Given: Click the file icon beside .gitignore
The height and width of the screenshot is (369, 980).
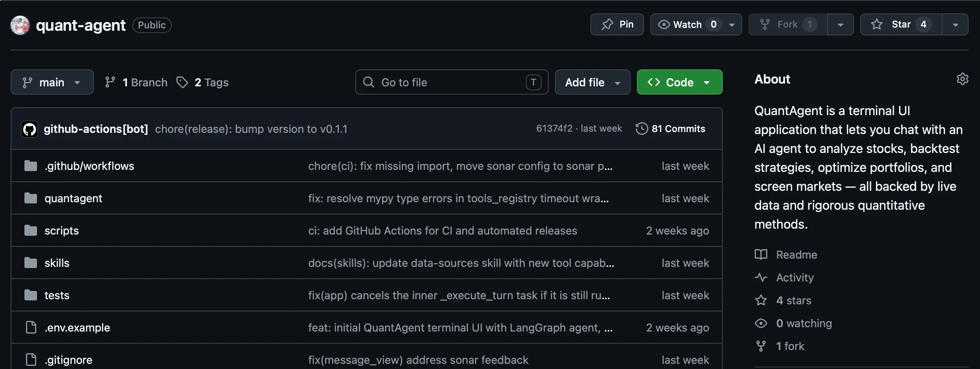Looking at the screenshot, I should pyautogui.click(x=31, y=360).
